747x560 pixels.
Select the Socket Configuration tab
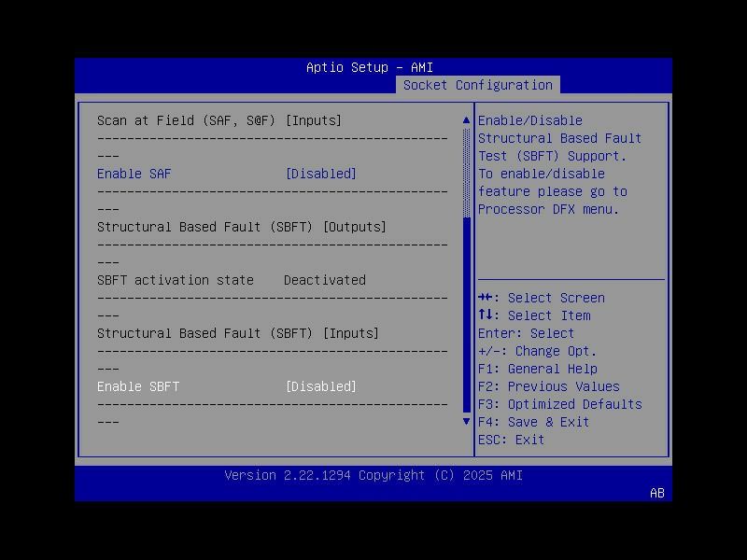[x=478, y=84]
